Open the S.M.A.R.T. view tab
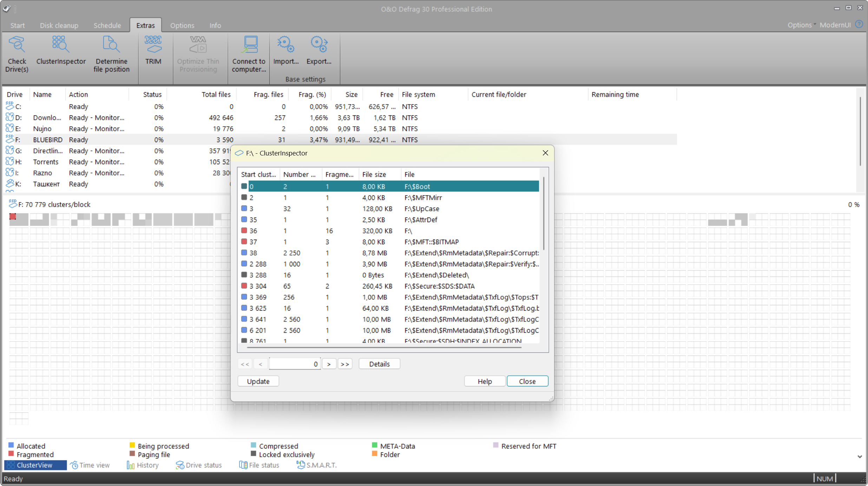The height and width of the screenshot is (486, 868). tap(316, 465)
